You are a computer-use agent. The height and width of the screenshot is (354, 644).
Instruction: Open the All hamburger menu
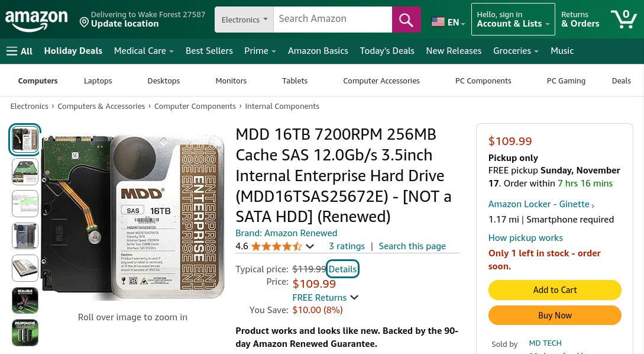click(x=20, y=51)
